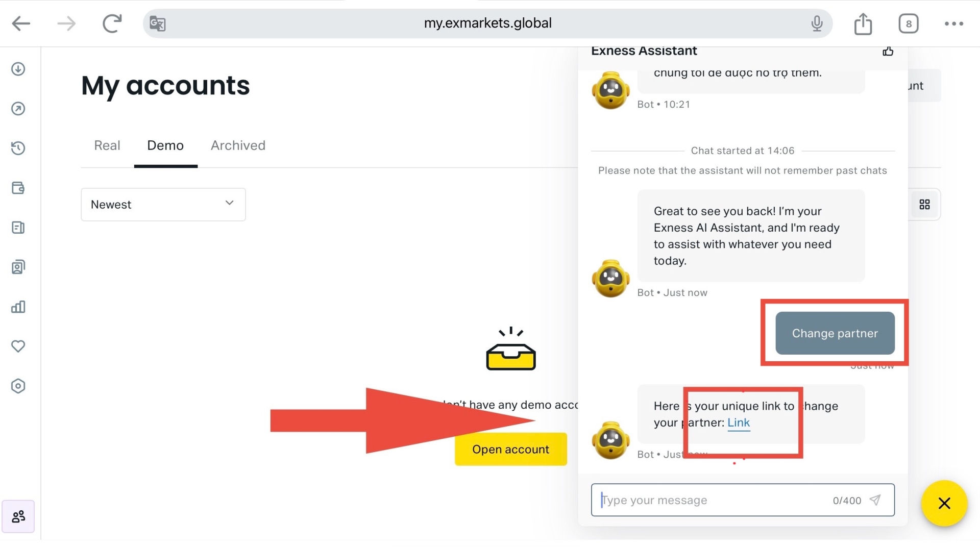Image resolution: width=980 pixels, height=547 pixels.
Task: Open the wallet icon in sidebar
Action: (18, 188)
